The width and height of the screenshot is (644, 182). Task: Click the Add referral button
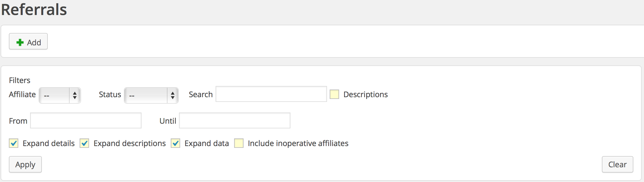(28, 42)
